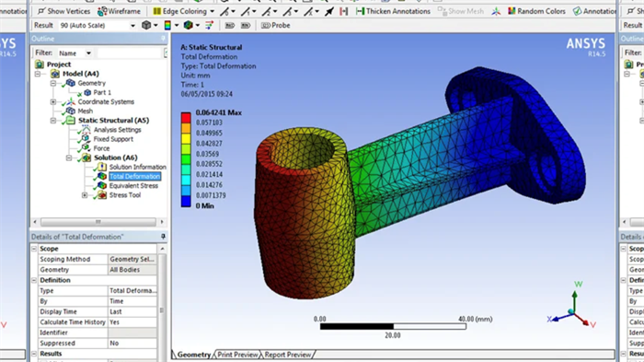Select the Fixed Support icon in tree
The width and height of the screenshot is (644, 362).
coord(86,139)
